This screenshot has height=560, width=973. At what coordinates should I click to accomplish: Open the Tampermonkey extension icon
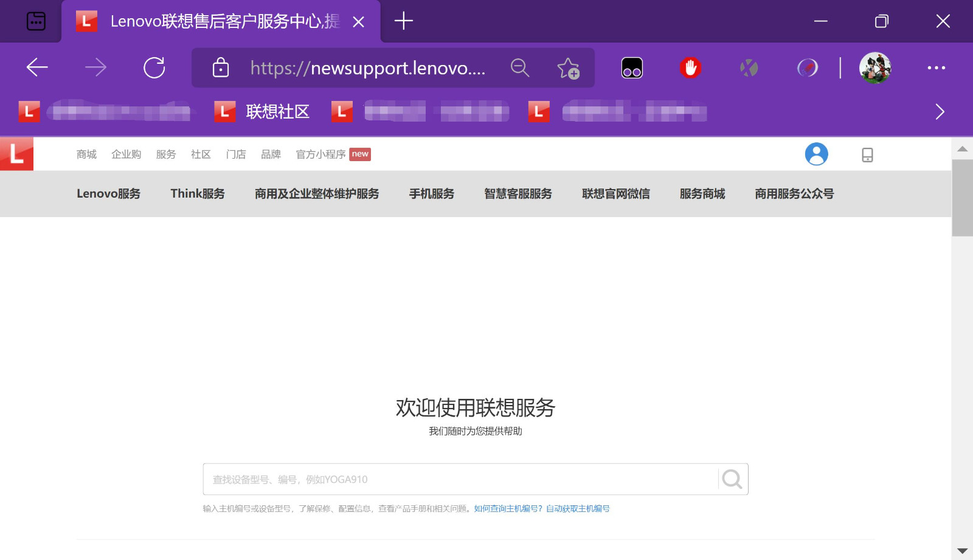[x=632, y=67]
